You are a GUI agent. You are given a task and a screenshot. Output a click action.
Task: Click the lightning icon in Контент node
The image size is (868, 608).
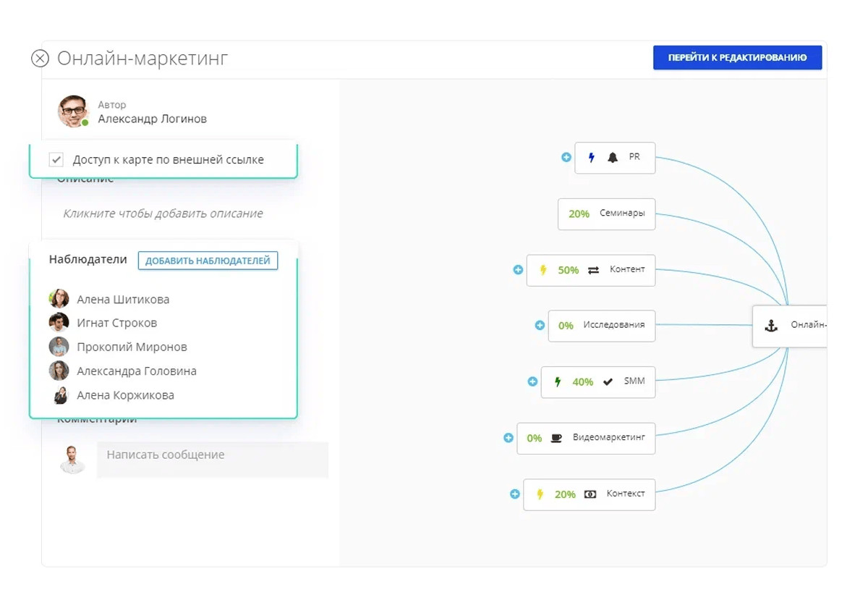pos(543,270)
